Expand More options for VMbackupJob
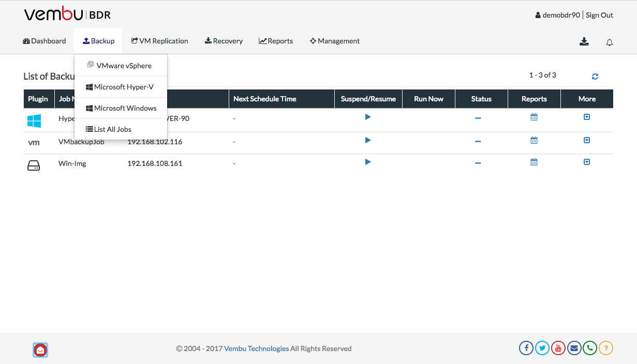The height and width of the screenshot is (364, 637). tap(587, 140)
